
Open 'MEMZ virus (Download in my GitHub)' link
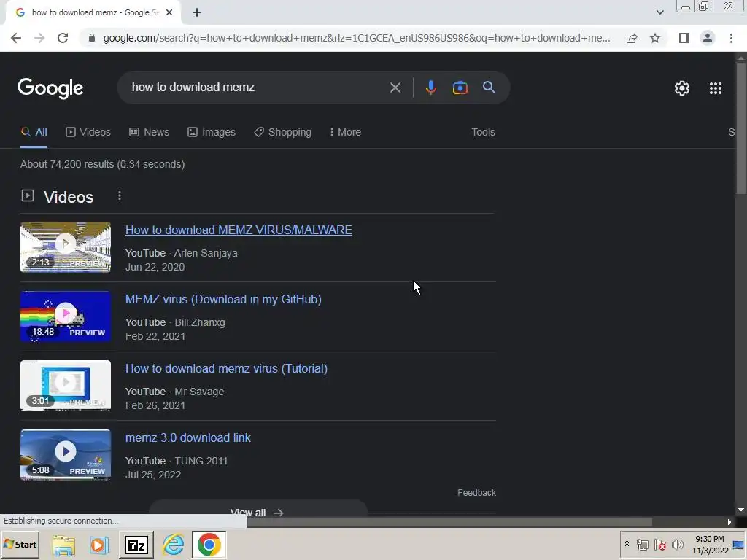click(x=223, y=300)
